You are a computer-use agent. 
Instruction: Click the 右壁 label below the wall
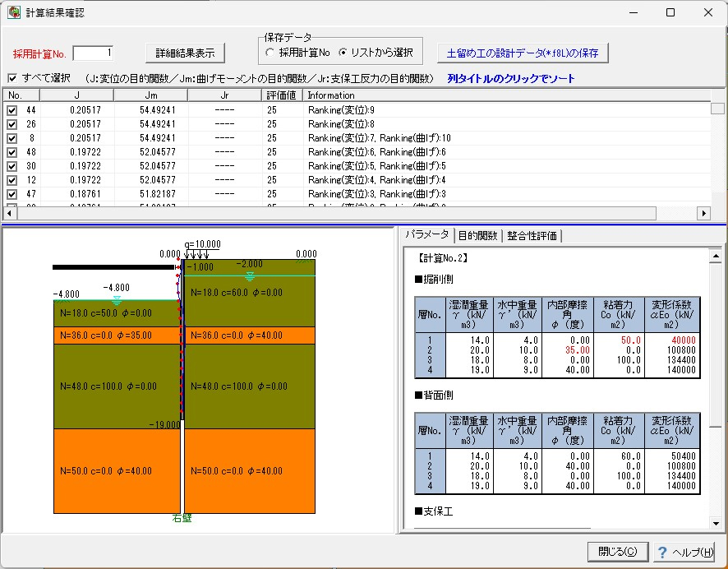[182, 518]
